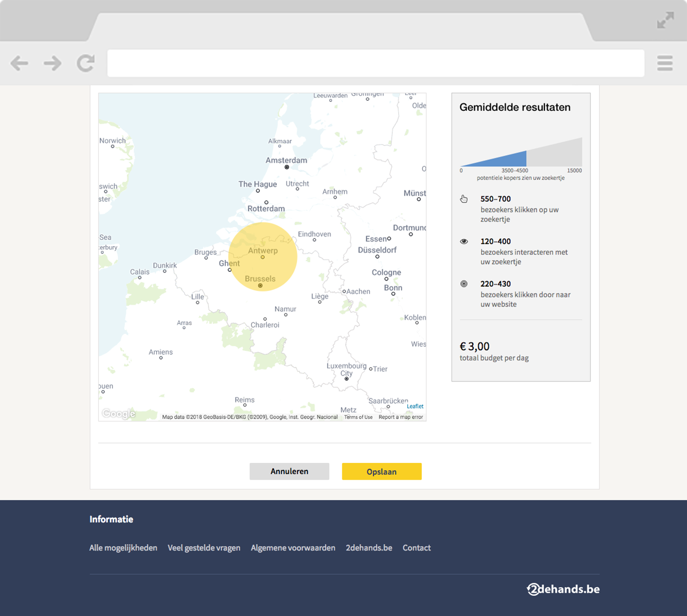The image size is (687, 616).
Task: Click the Düsseldorf label on map
Action: coord(377,250)
